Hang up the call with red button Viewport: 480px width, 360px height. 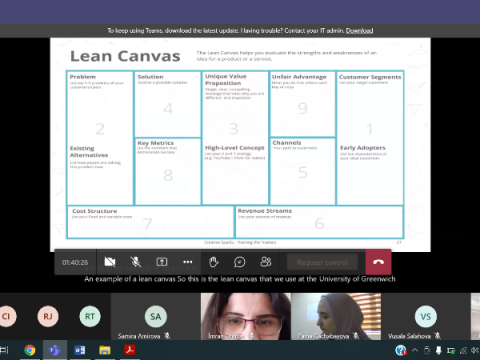(x=378, y=262)
